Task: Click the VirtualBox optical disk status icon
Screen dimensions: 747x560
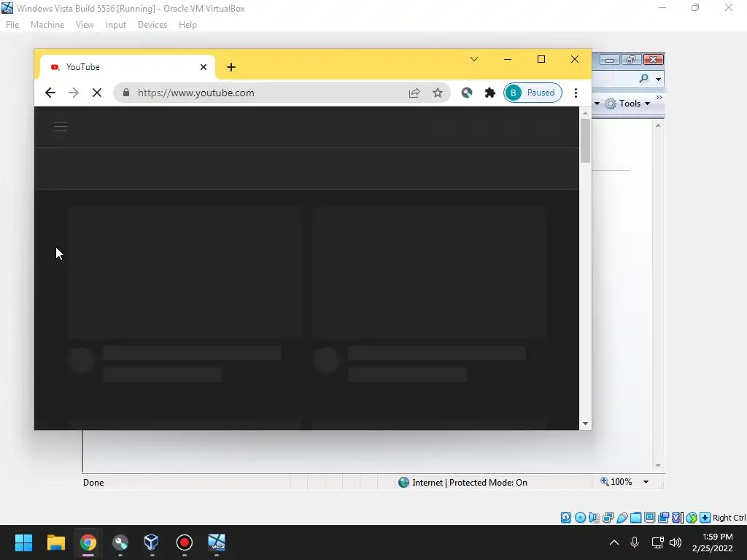Action: pos(580,517)
